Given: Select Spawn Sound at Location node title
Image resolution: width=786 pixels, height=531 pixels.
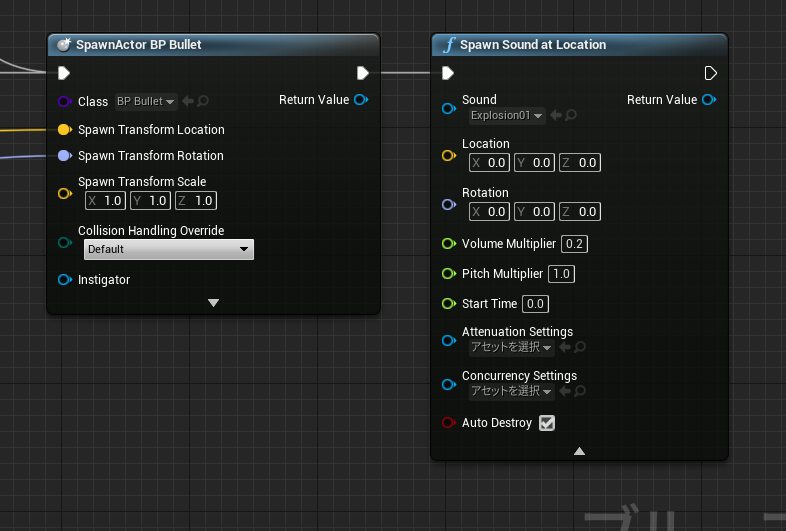Looking at the screenshot, I should click(533, 45).
